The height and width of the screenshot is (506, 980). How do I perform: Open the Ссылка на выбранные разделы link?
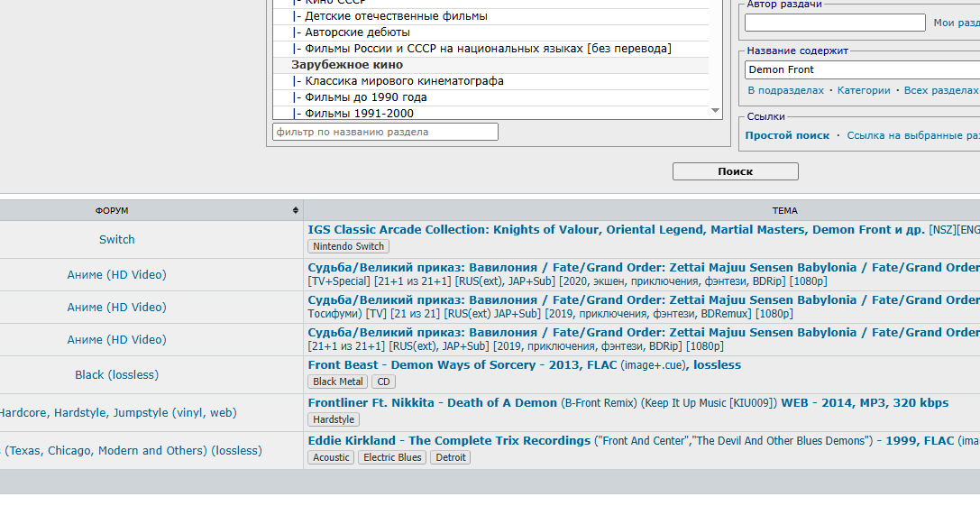click(913, 135)
